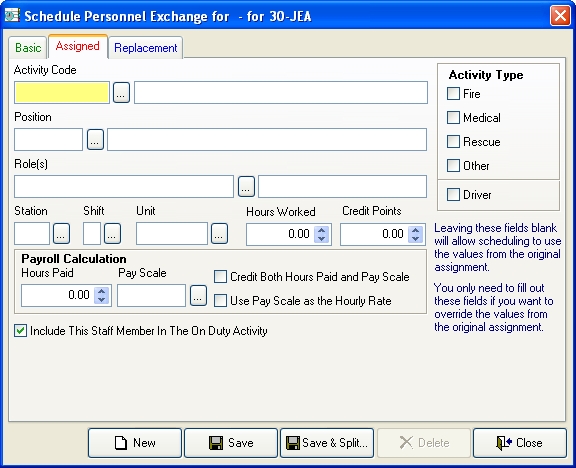Enable the Driver checkbox
Viewport: 576px width, 468px height.
(x=453, y=195)
